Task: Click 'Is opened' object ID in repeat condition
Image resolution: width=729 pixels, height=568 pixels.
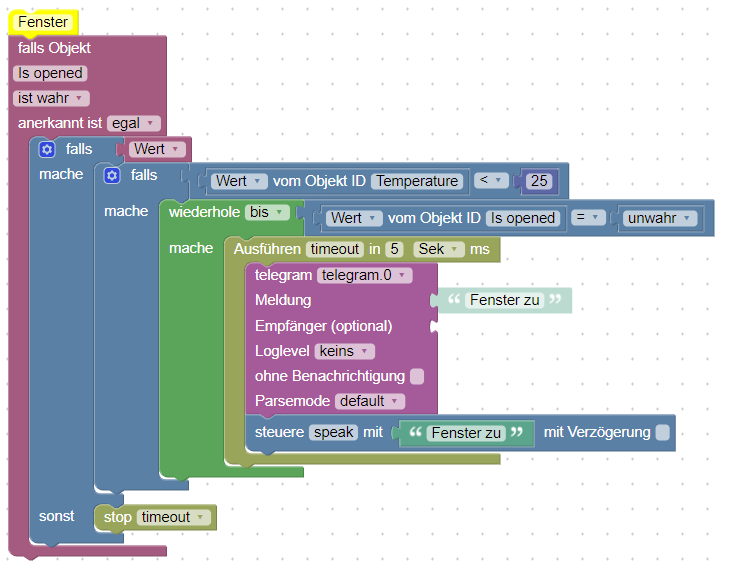Action: coord(523,218)
